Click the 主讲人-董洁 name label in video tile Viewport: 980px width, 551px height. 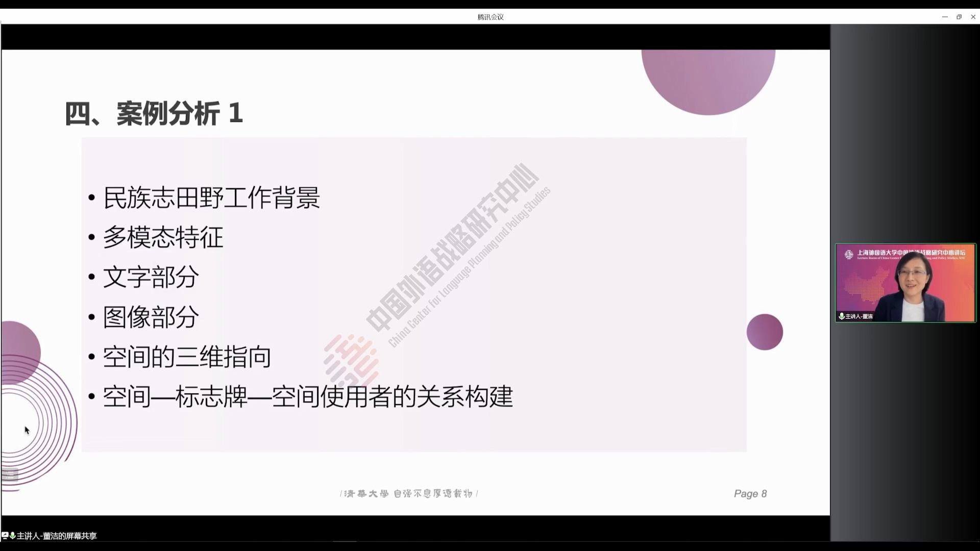(x=859, y=316)
